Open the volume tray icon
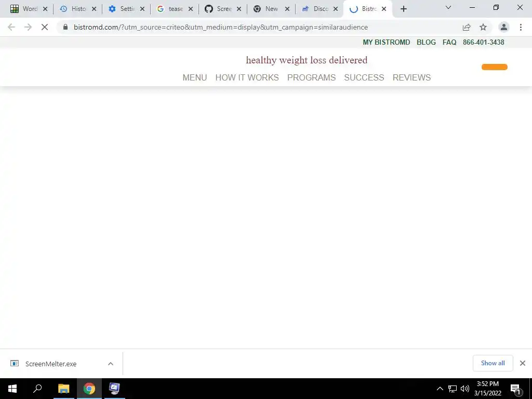The image size is (532, 399). coord(465,389)
